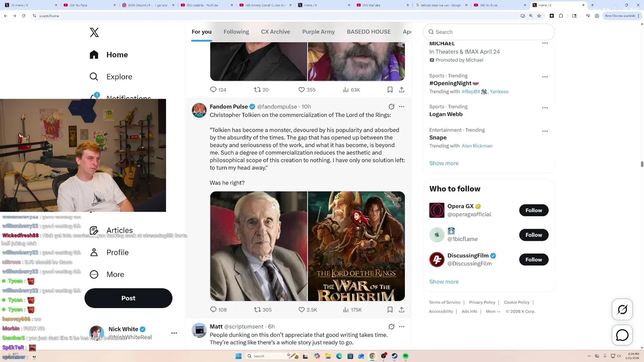
Task: Open Grok action on the Fandom Pulse post
Action: (391, 107)
